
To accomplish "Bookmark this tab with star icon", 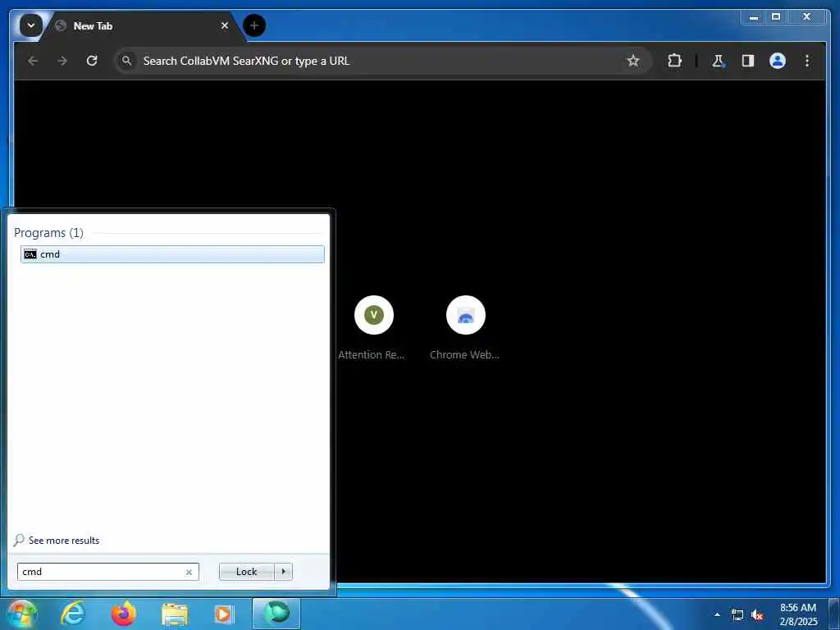I will click(x=633, y=61).
